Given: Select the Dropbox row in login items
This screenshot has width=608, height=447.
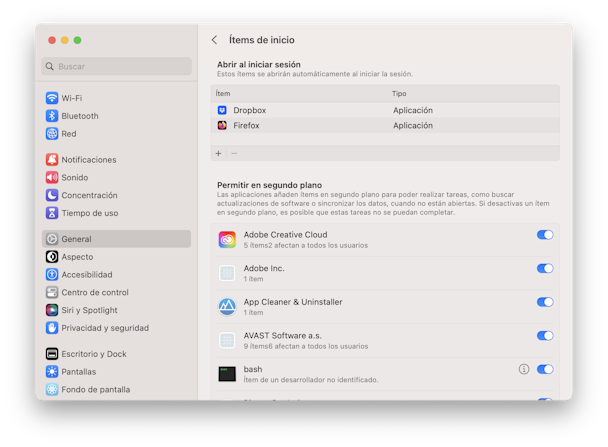Looking at the screenshot, I should click(385, 110).
